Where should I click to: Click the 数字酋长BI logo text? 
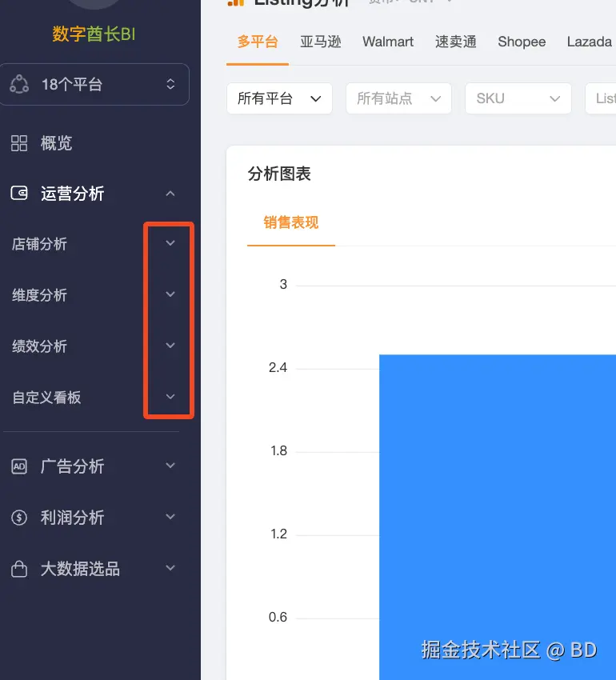[x=94, y=34]
